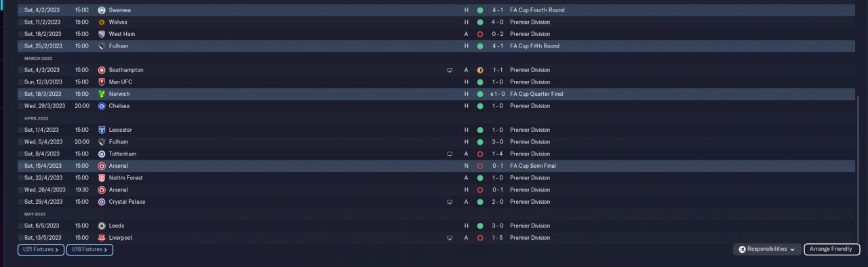Viewport: 868px width, 267px height.
Task: Click the Swansea club badge icon
Action: (x=102, y=10)
